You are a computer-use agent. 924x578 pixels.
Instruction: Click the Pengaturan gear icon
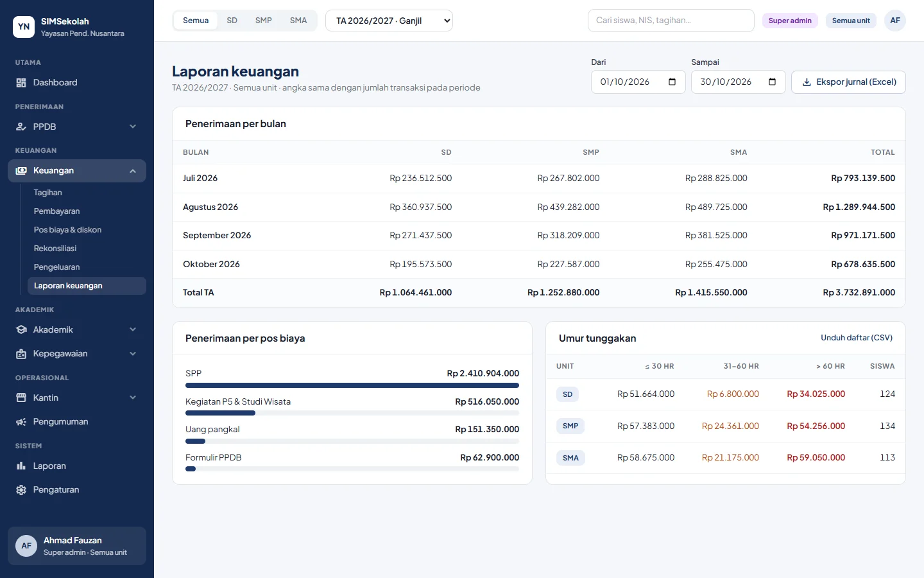coord(21,490)
